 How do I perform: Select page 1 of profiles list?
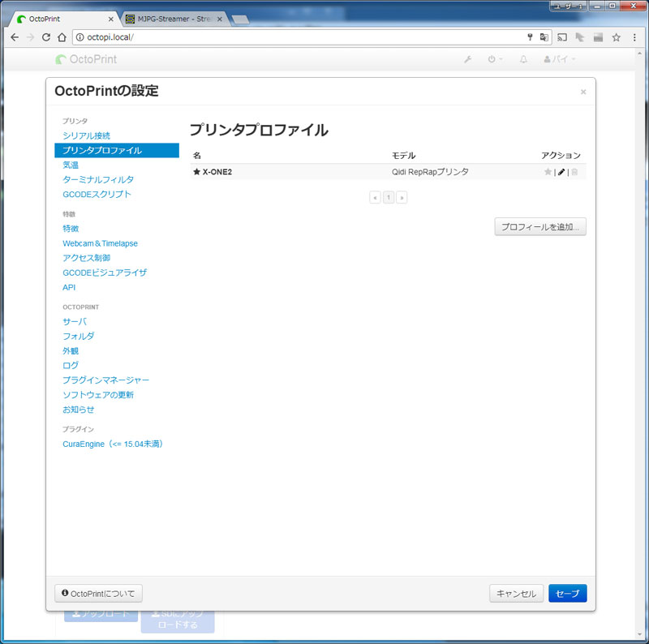click(x=389, y=197)
